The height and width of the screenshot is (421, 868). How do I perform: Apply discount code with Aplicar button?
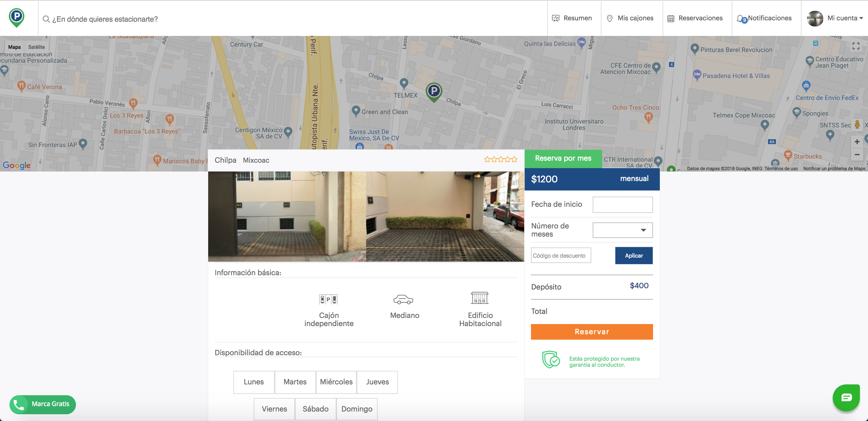click(633, 256)
